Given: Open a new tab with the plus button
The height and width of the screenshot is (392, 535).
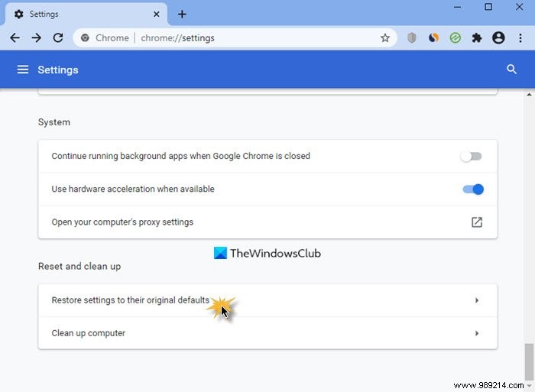Looking at the screenshot, I should pyautogui.click(x=182, y=14).
